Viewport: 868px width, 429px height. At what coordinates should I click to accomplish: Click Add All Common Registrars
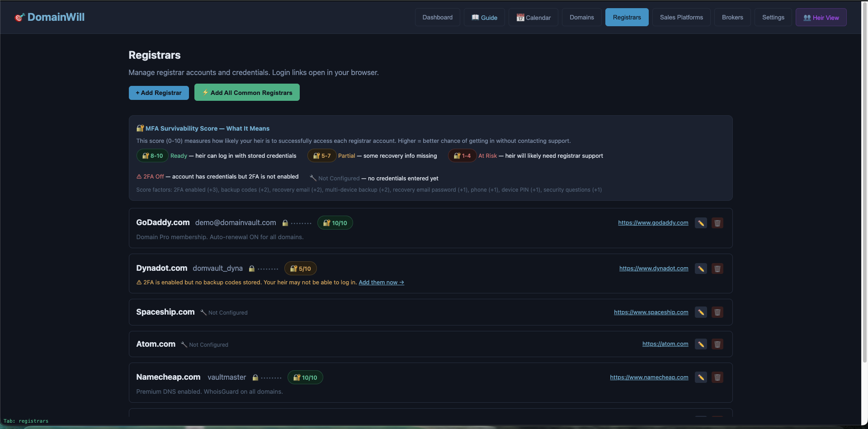pyautogui.click(x=247, y=92)
